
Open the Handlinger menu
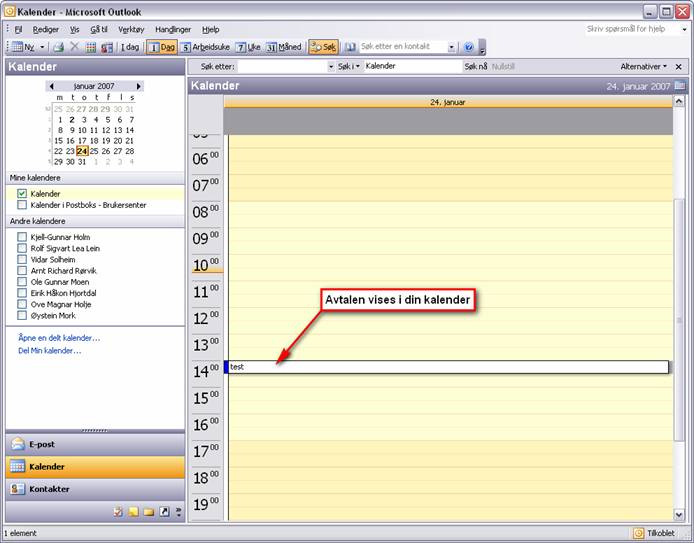pyautogui.click(x=173, y=30)
